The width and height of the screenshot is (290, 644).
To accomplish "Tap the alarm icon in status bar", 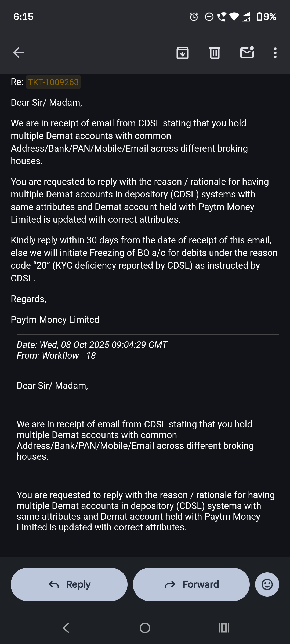I will [194, 17].
